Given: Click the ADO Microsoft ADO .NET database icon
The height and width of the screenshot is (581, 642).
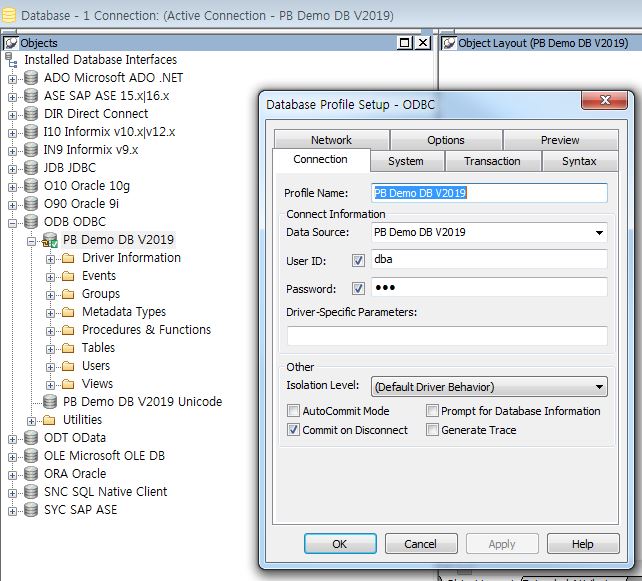Looking at the screenshot, I should [x=31, y=77].
